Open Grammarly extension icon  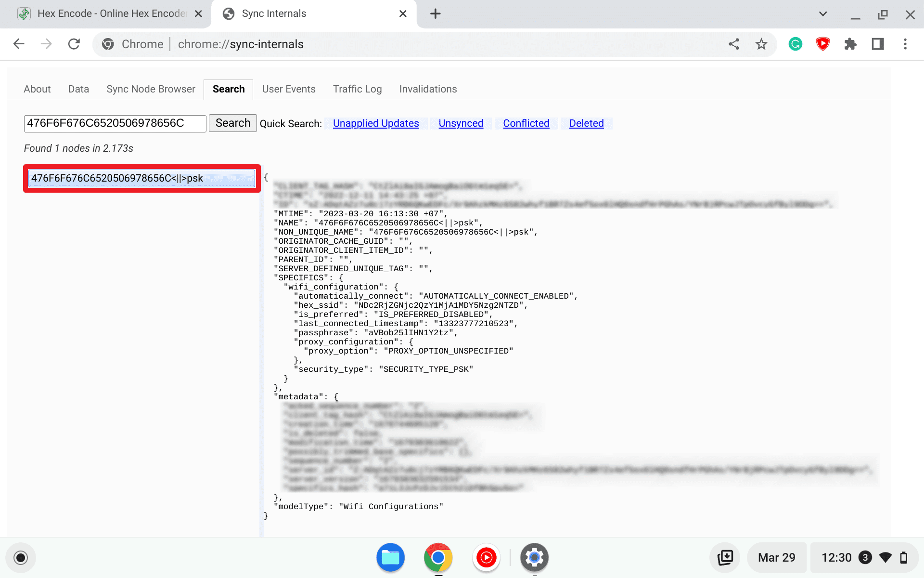796,44
